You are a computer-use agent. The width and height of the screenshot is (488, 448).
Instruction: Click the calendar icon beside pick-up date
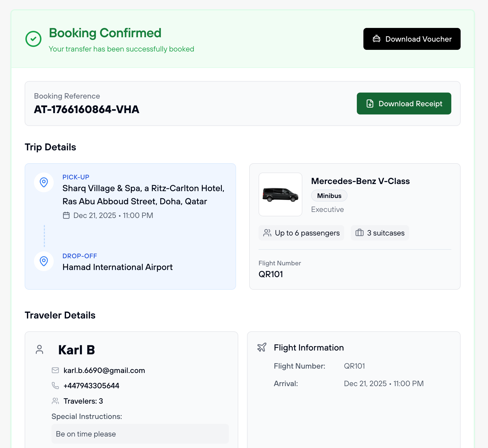[66, 216]
